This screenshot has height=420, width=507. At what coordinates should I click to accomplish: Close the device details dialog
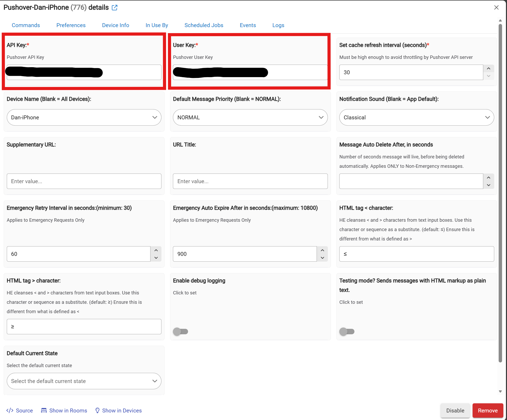click(x=496, y=8)
